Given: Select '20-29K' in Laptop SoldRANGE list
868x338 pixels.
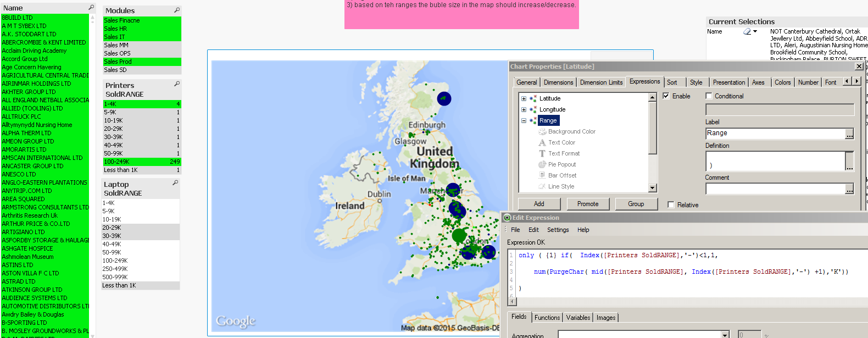Looking at the screenshot, I should [141, 228].
